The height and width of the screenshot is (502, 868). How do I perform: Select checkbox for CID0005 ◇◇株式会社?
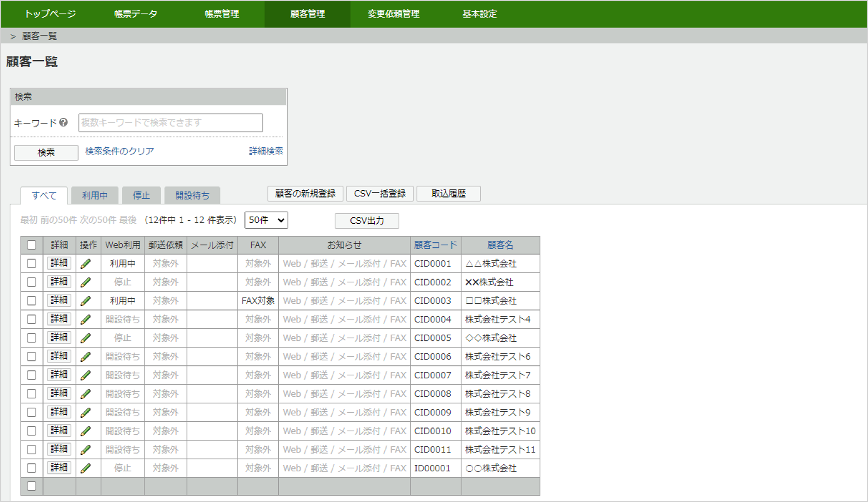point(31,338)
